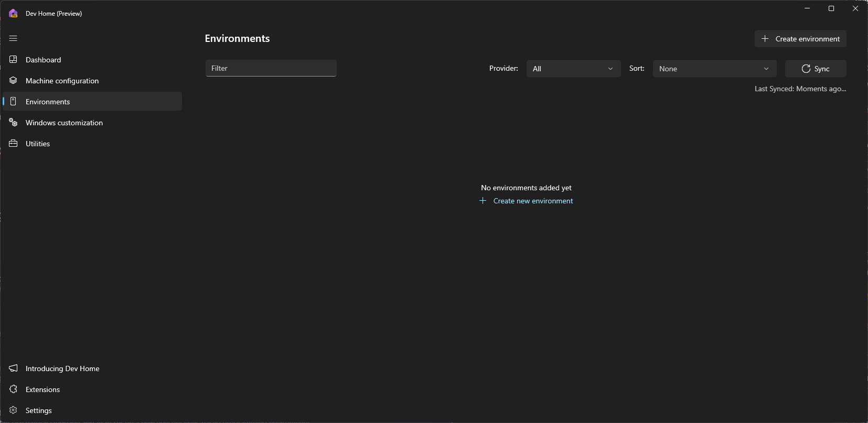868x423 pixels.
Task: Click the Dev Home app logo
Action: click(x=13, y=14)
